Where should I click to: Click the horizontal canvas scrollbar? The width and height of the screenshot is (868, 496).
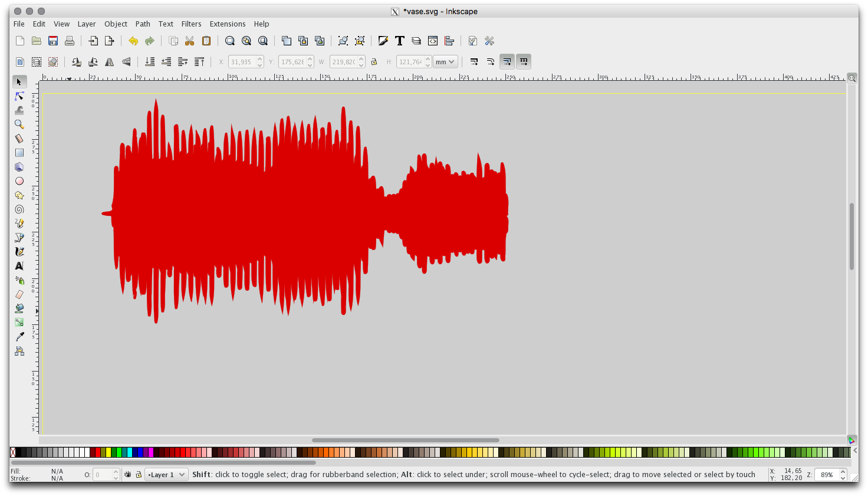(406, 440)
